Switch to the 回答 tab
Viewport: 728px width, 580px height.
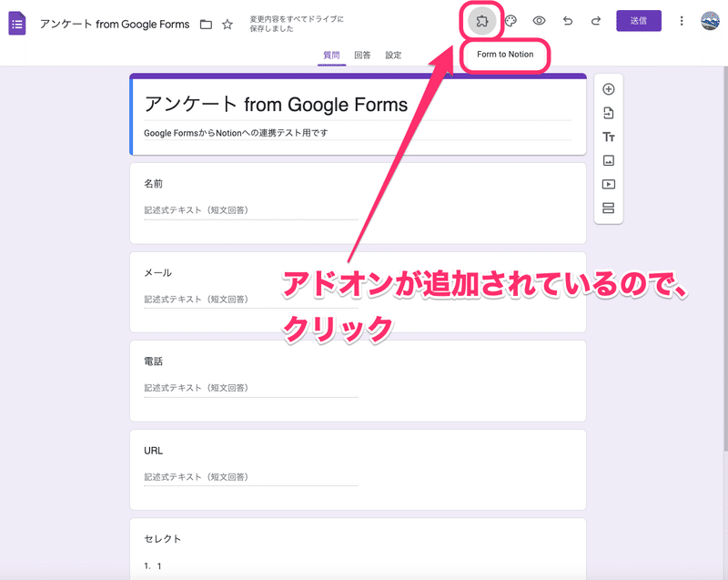(x=362, y=56)
